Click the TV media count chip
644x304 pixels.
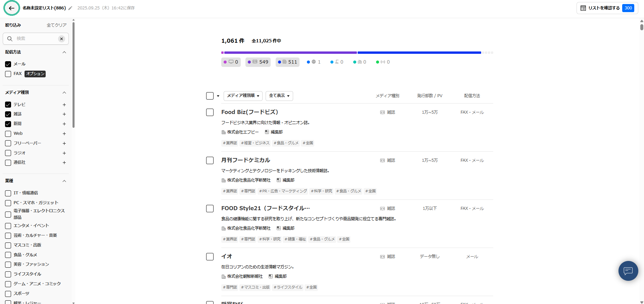(x=231, y=62)
